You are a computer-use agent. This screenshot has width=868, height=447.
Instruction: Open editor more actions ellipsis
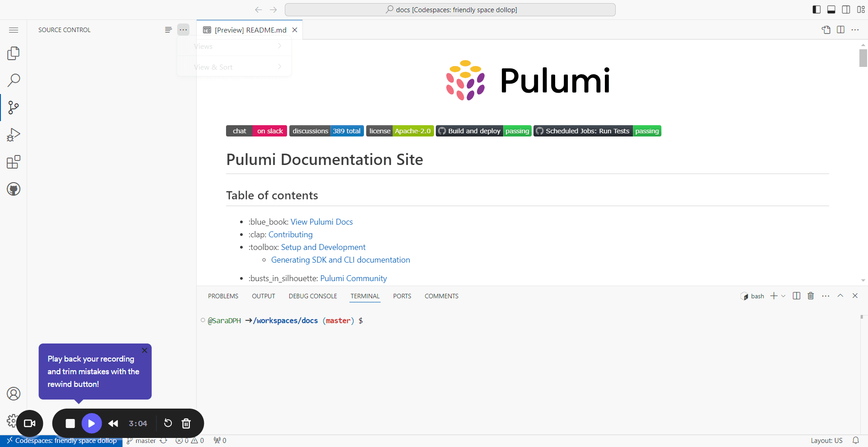[855, 30]
